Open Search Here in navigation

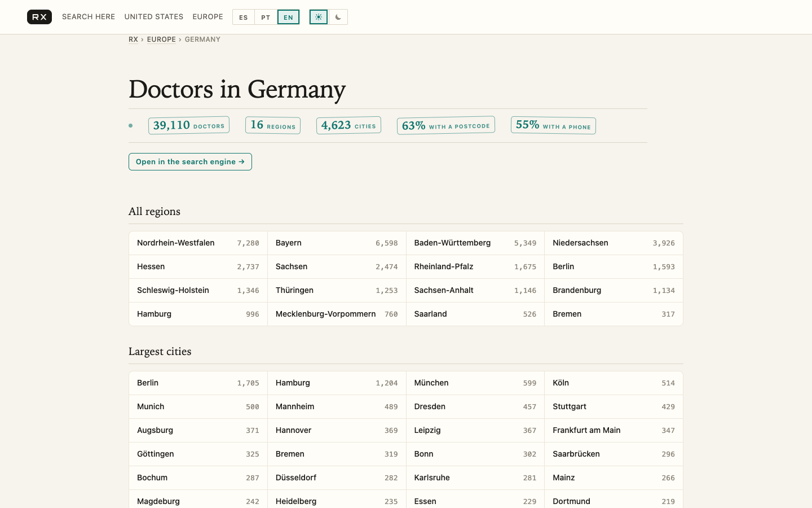pos(89,17)
